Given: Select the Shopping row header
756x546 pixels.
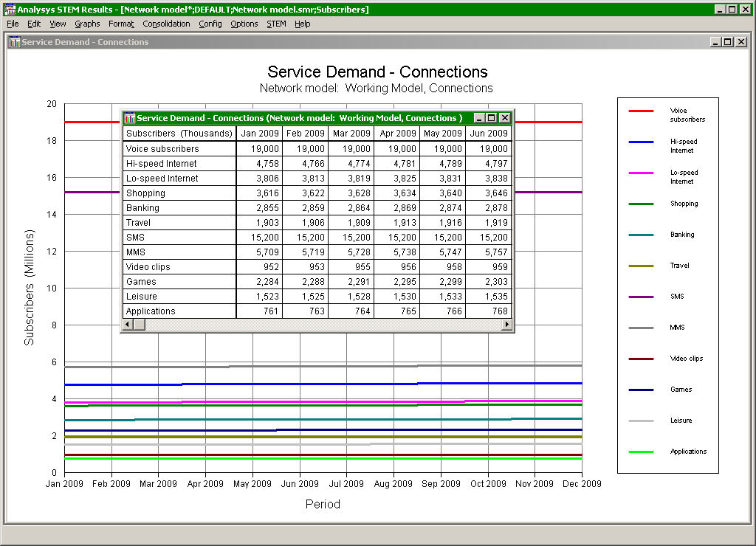Looking at the screenshot, I should pyautogui.click(x=179, y=193).
